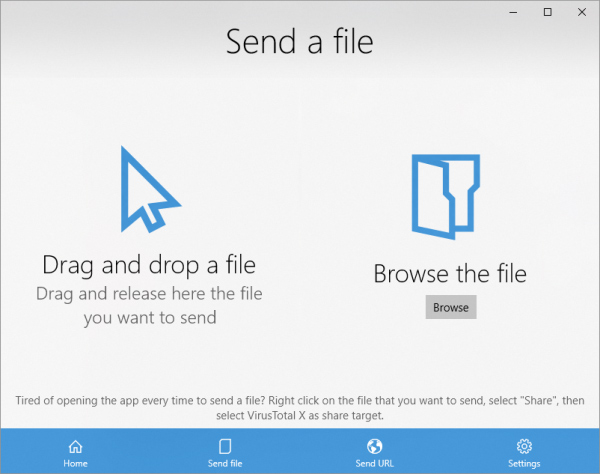Click the Browse button
Screen dimensions: 600x474
451,307
